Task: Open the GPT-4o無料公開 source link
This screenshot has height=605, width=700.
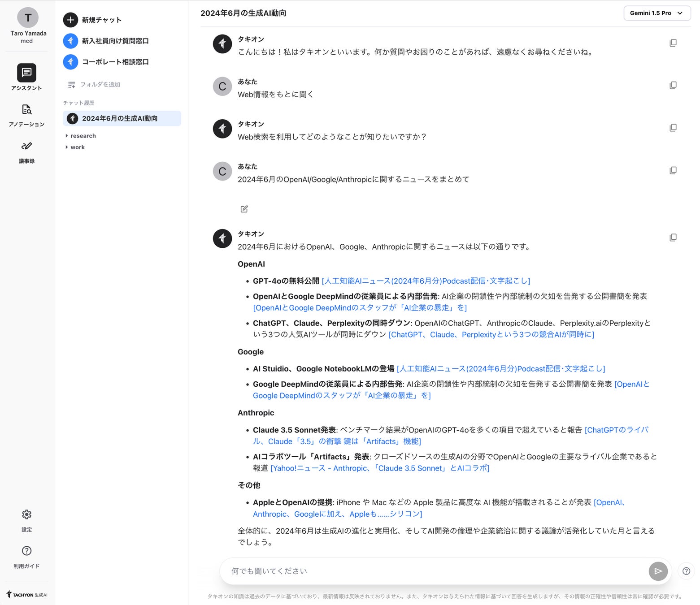Action: 426,281
